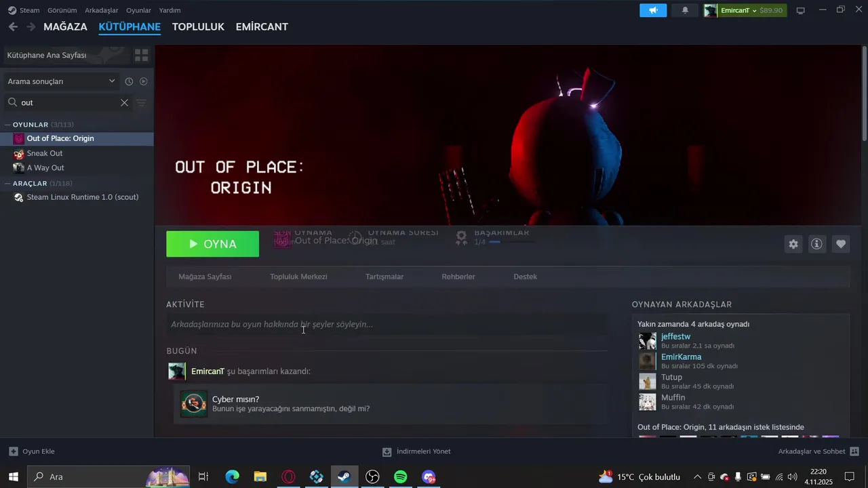Click the library search field containing out
This screenshot has height=488, width=868.
click(x=68, y=102)
